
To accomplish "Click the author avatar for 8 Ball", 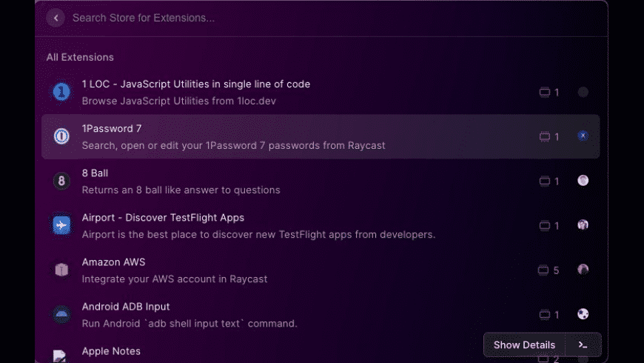I will [583, 181].
